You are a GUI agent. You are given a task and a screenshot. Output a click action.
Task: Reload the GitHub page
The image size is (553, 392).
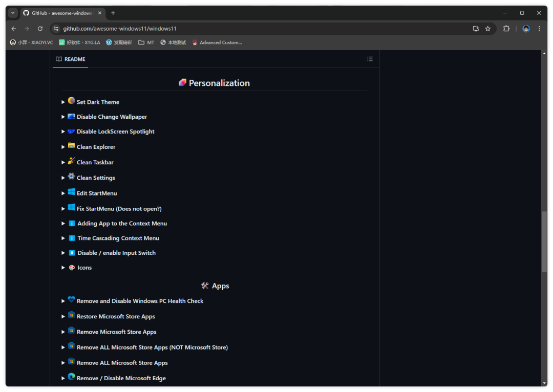(40, 29)
